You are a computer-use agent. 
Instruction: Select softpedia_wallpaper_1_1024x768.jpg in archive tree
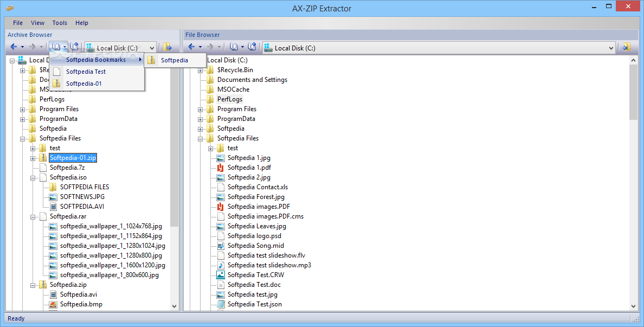[x=111, y=226]
